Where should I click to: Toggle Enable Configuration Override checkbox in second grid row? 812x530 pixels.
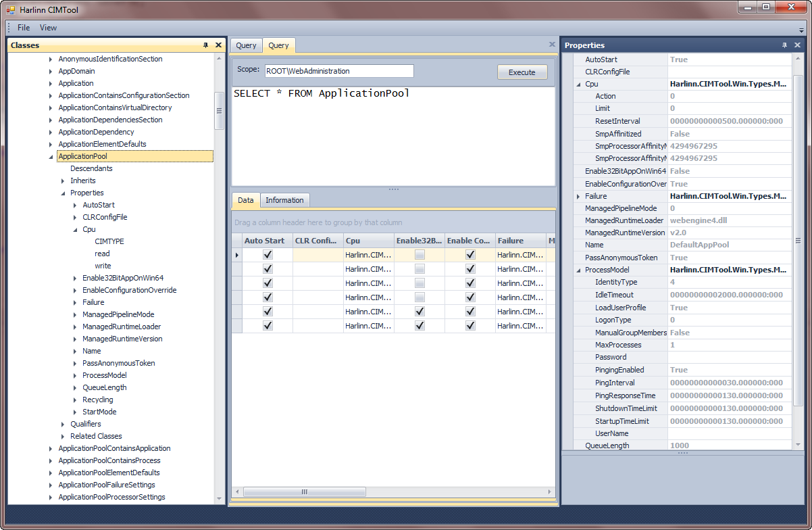tap(470, 269)
